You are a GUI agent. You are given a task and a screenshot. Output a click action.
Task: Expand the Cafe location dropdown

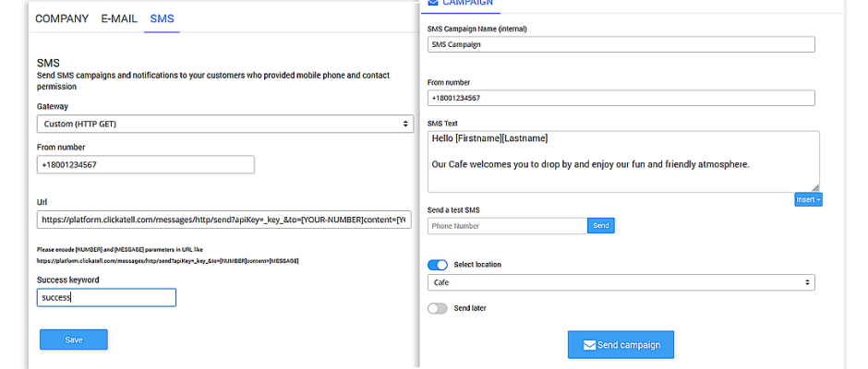[x=621, y=282]
